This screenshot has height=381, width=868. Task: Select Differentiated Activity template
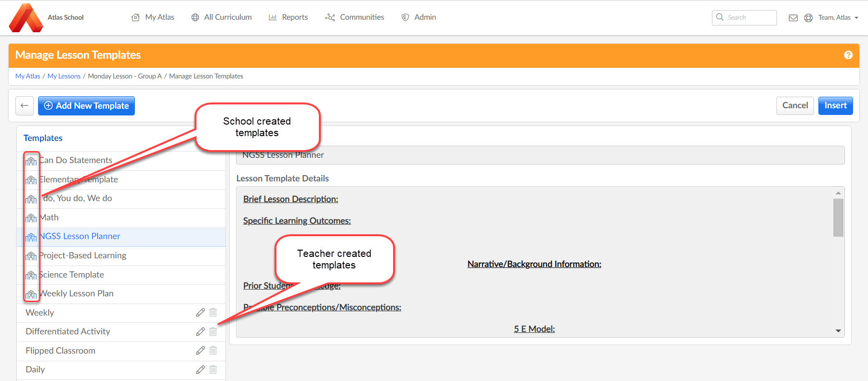coord(121,332)
